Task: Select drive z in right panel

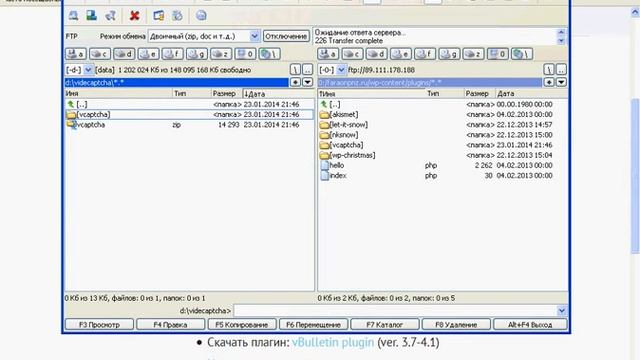Action: click(x=473, y=54)
